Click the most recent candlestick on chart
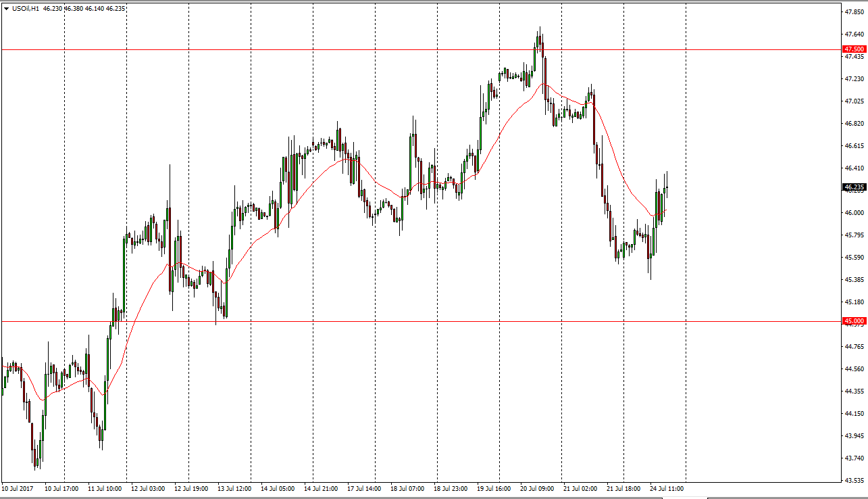The width and height of the screenshot is (868, 499). click(x=667, y=187)
